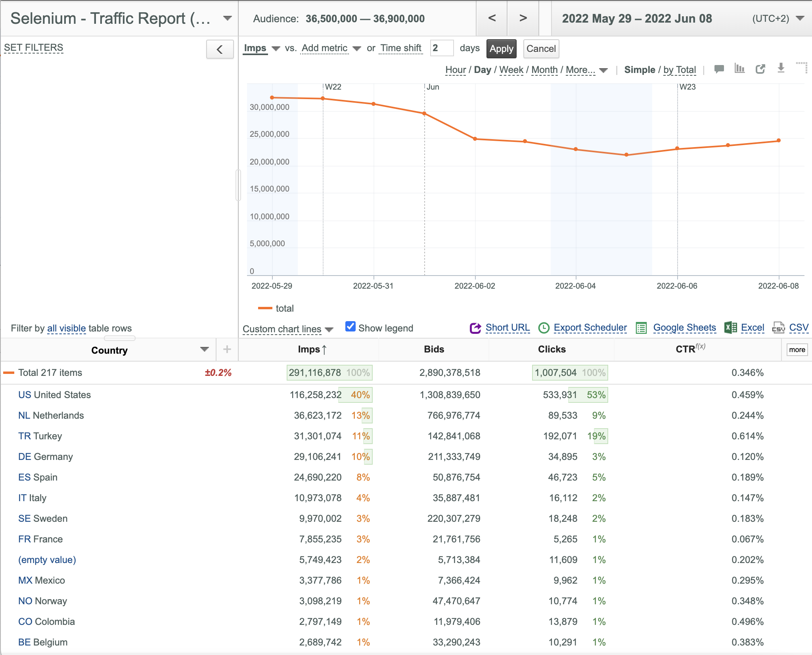Click the Excel export icon
This screenshot has height=655, width=812.
point(730,327)
